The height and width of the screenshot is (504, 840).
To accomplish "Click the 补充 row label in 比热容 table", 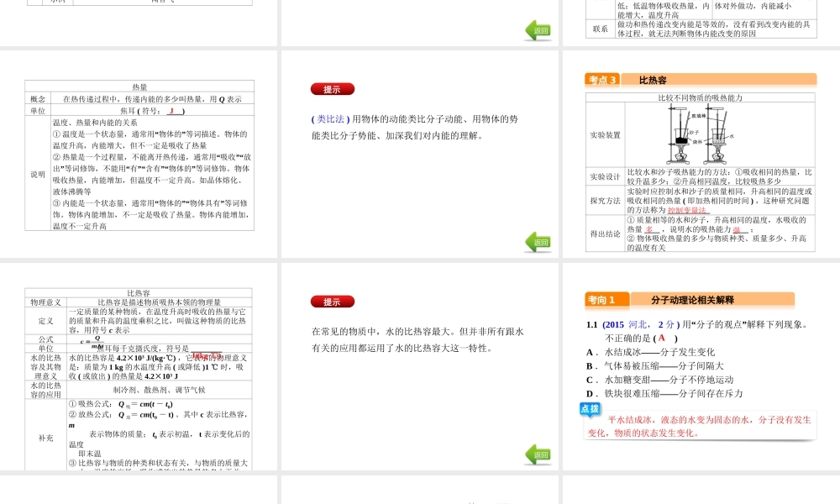I will (x=46, y=438).
